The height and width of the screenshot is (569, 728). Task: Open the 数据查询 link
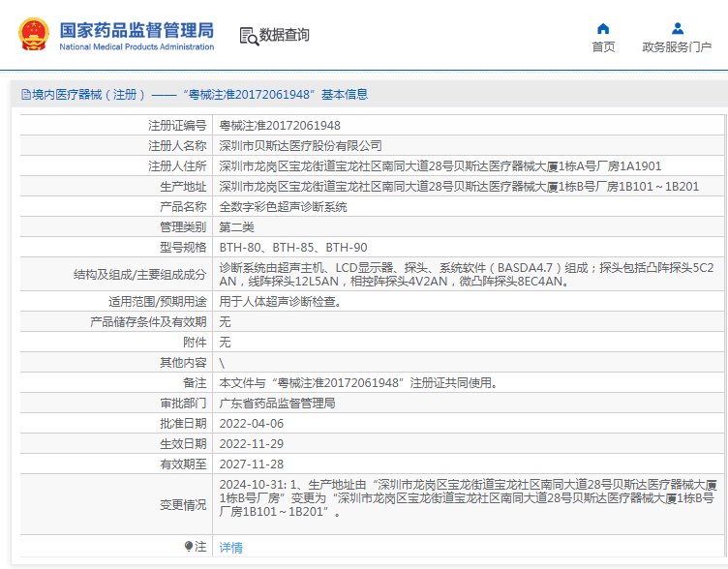pyautogui.click(x=284, y=36)
